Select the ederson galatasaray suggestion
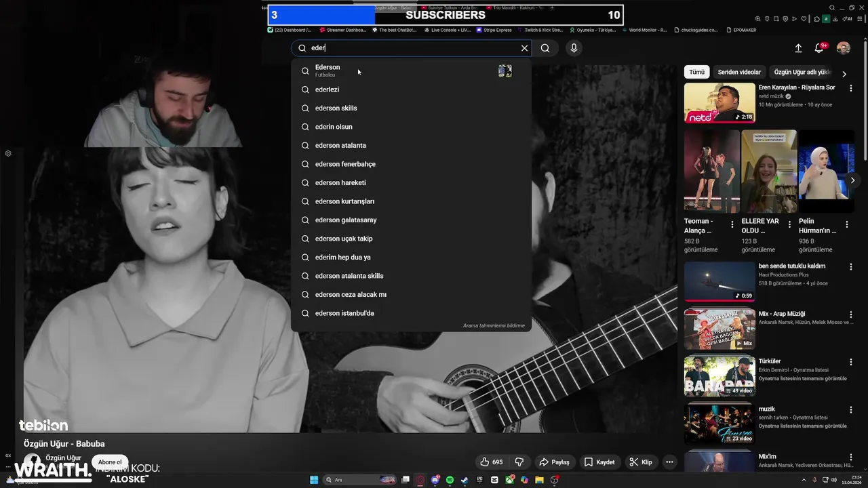The image size is (868, 488). (411, 220)
